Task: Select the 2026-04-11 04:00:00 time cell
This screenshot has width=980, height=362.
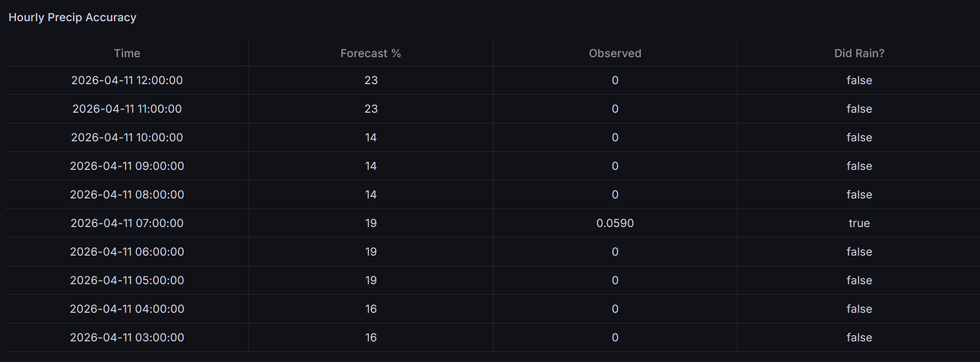Action: tap(127, 309)
